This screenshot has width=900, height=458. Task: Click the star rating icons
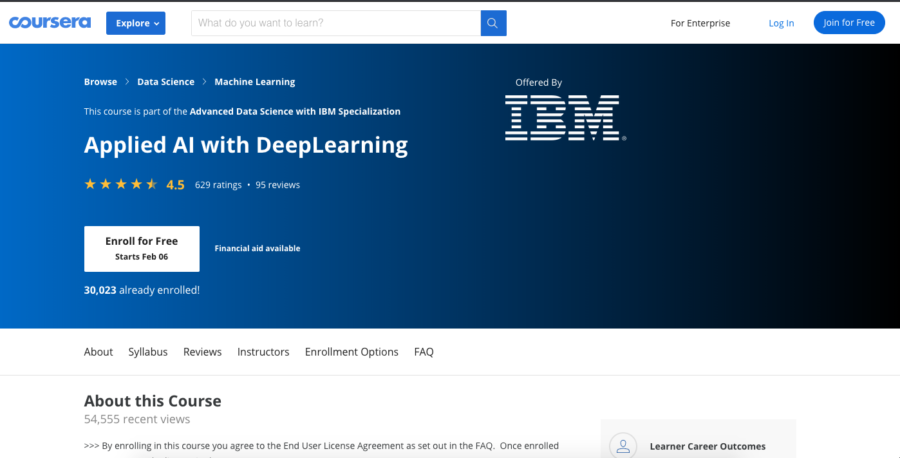coord(121,184)
